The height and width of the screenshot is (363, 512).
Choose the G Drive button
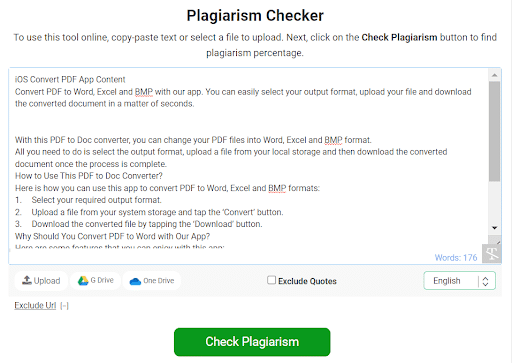click(96, 281)
